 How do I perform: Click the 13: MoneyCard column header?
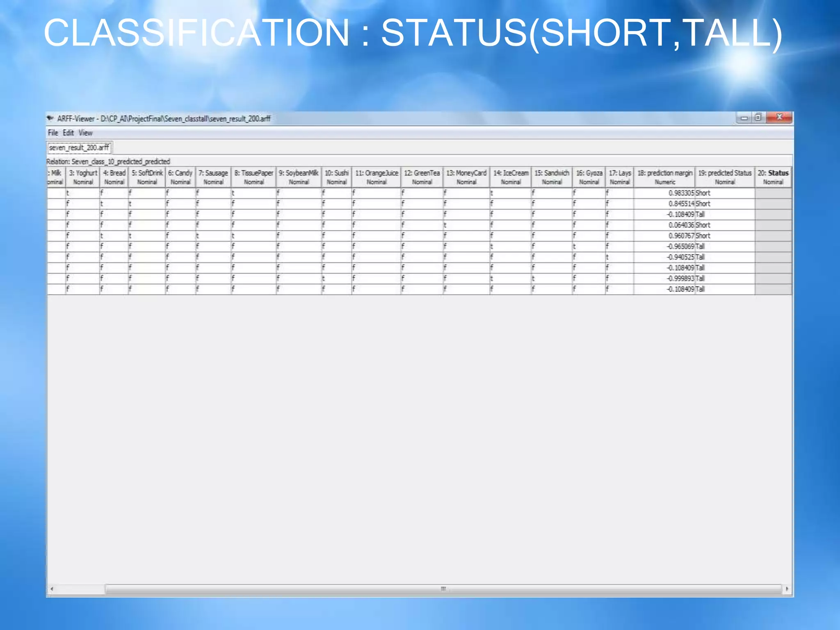(x=466, y=177)
